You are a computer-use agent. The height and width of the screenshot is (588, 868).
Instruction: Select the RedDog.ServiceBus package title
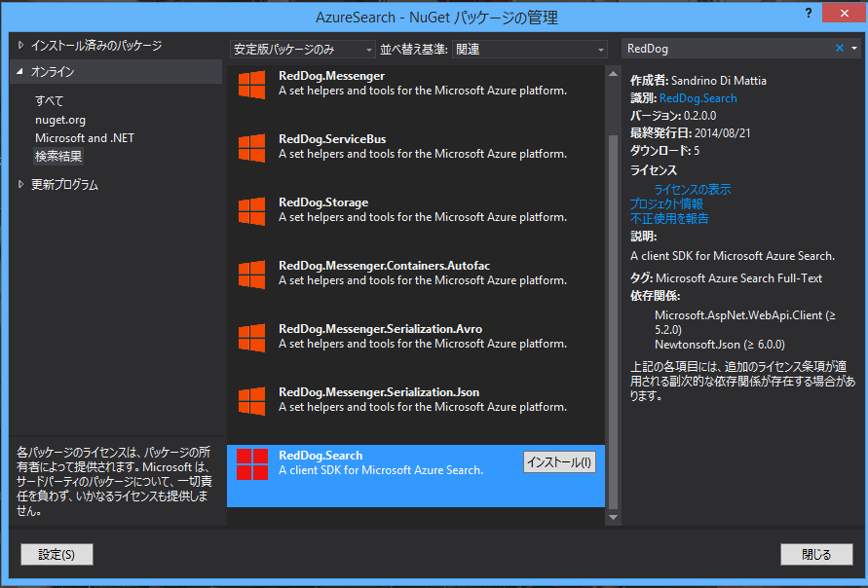[x=332, y=139]
